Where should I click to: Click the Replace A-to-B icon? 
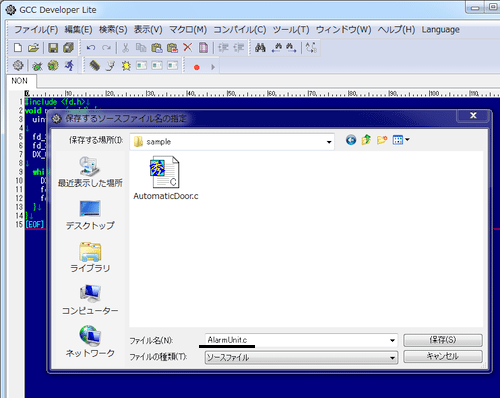311,48
